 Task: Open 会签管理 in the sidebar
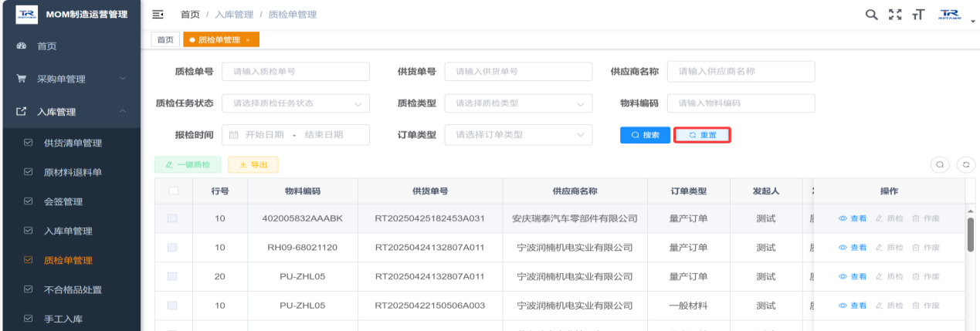click(70, 201)
